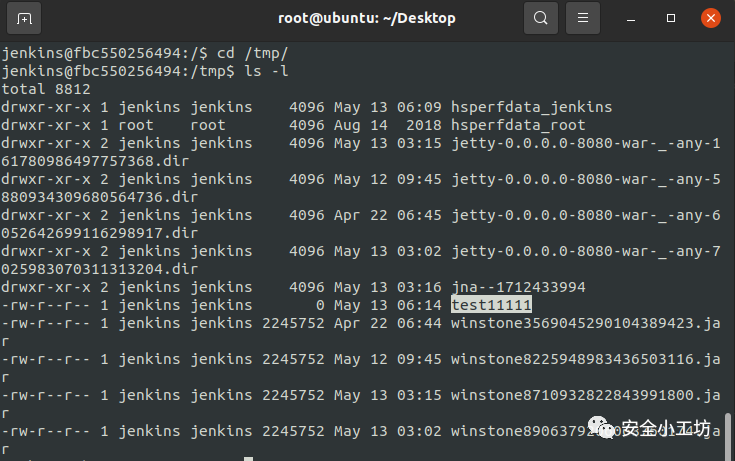Click the highlighted test11111 filename
The width and height of the screenshot is (735, 461).
(491, 305)
